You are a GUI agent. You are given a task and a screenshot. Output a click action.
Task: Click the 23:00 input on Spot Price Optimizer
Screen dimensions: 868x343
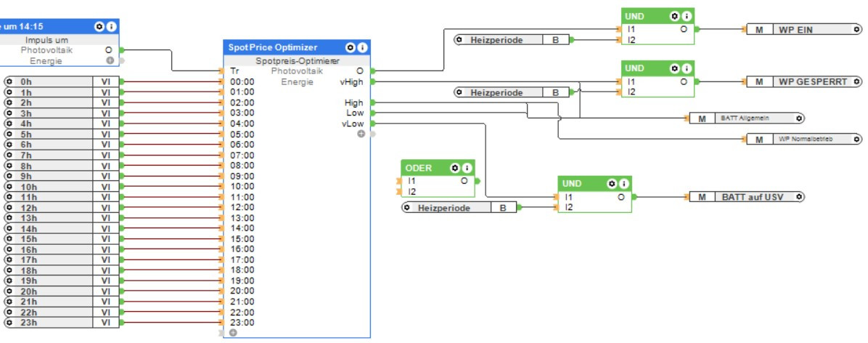tap(242, 323)
